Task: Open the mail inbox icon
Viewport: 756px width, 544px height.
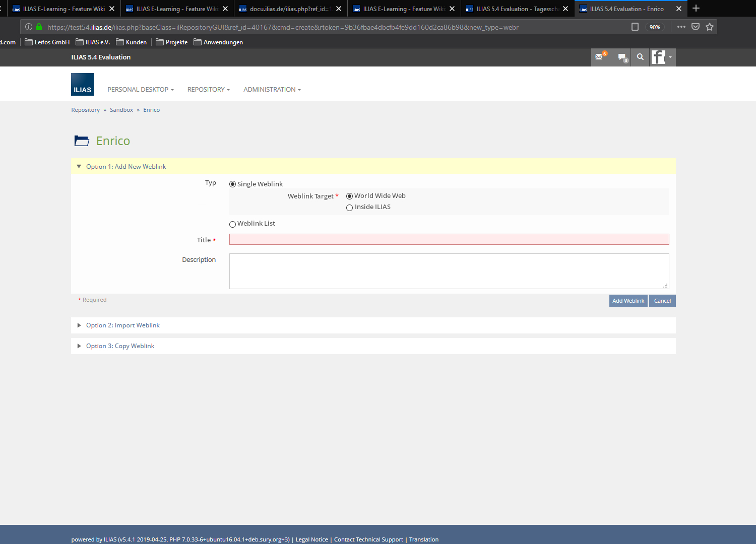Action: pos(599,57)
